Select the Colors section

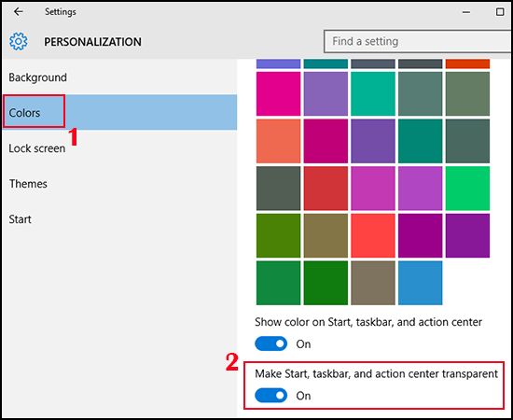point(119,112)
